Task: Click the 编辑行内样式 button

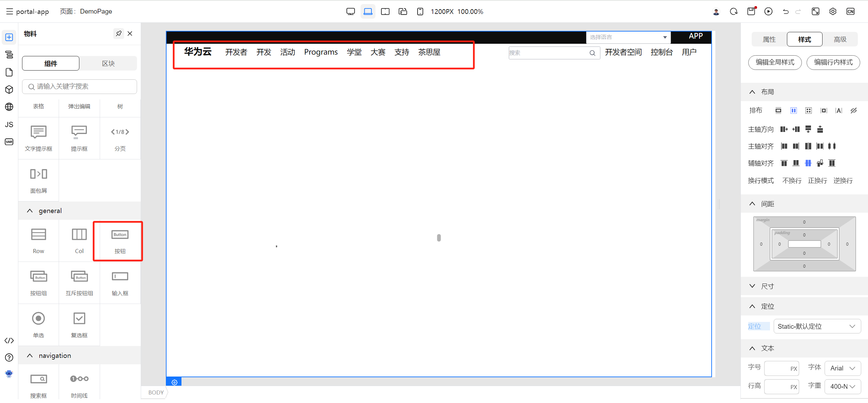Action: point(833,62)
